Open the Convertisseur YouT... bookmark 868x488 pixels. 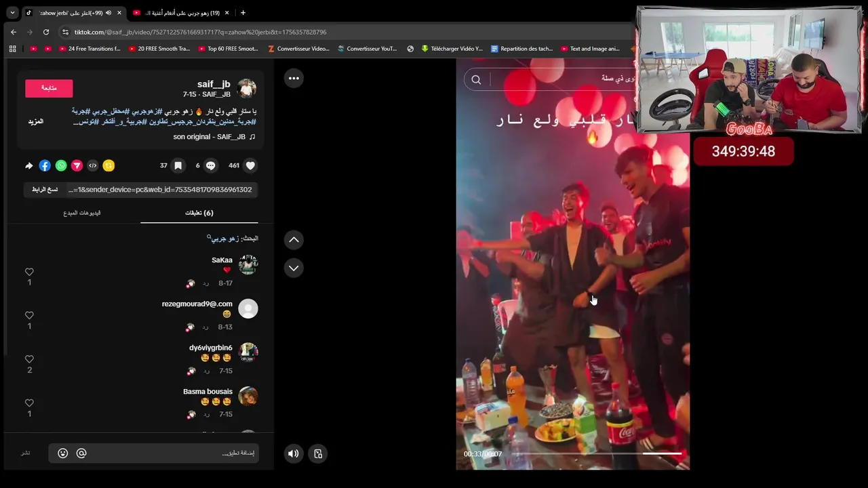pyautogui.click(x=367, y=49)
